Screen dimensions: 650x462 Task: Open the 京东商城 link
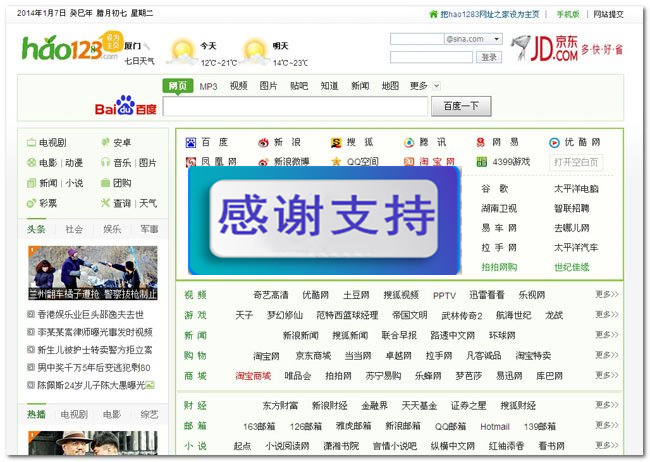(x=313, y=355)
